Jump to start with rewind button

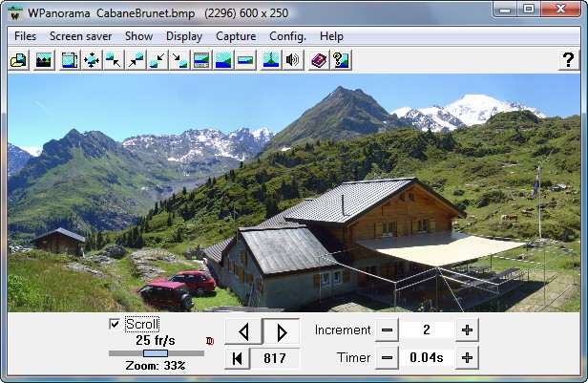[x=238, y=358]
